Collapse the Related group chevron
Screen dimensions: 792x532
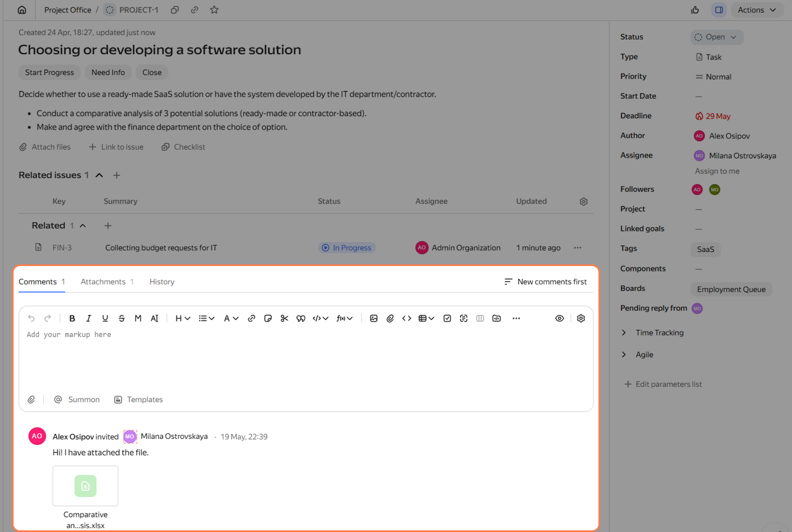point(83,225)
